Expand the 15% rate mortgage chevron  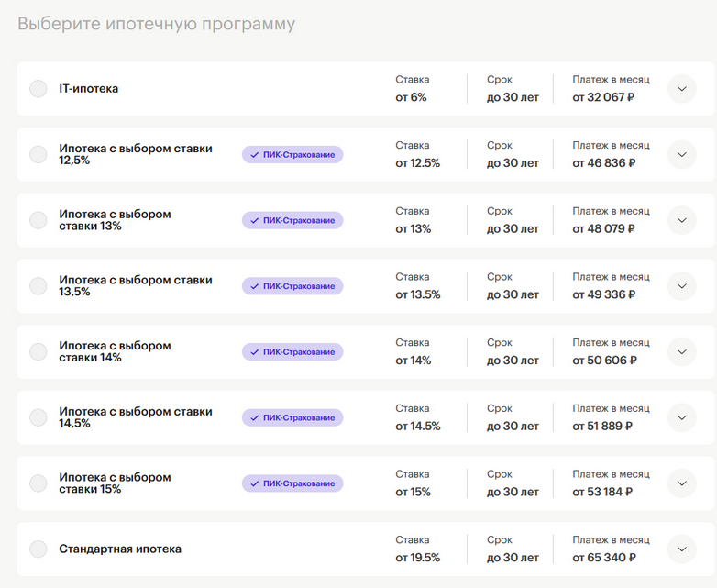(x=681, y=483)
